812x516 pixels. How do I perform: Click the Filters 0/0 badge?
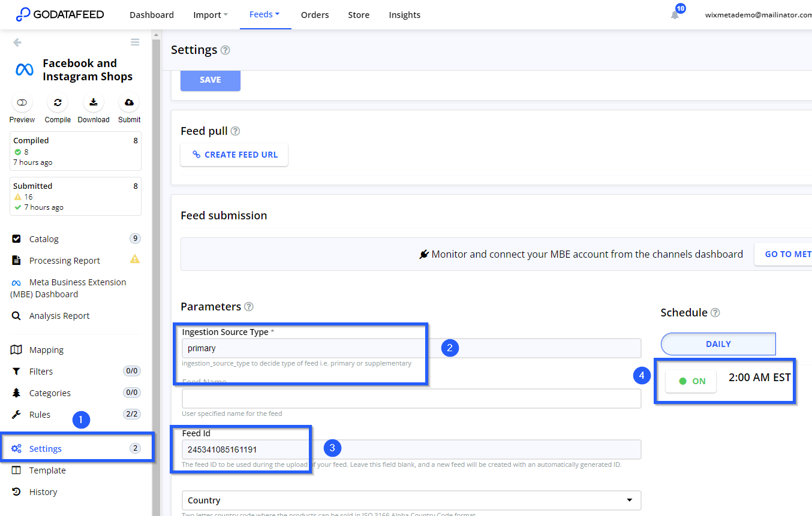(132, 371)
